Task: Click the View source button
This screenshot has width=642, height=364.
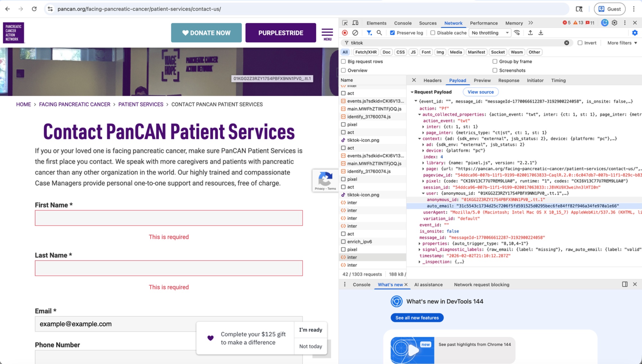Action: coord(481,92)
